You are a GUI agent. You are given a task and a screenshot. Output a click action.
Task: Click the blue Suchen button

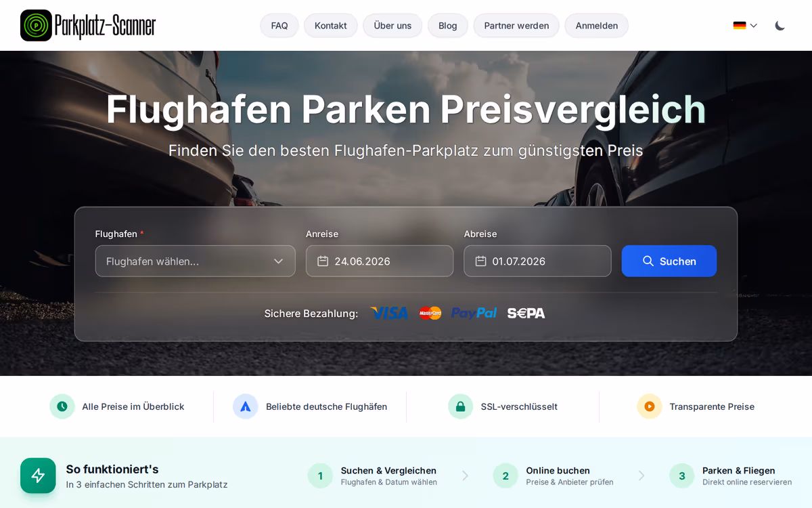[669, 261]
